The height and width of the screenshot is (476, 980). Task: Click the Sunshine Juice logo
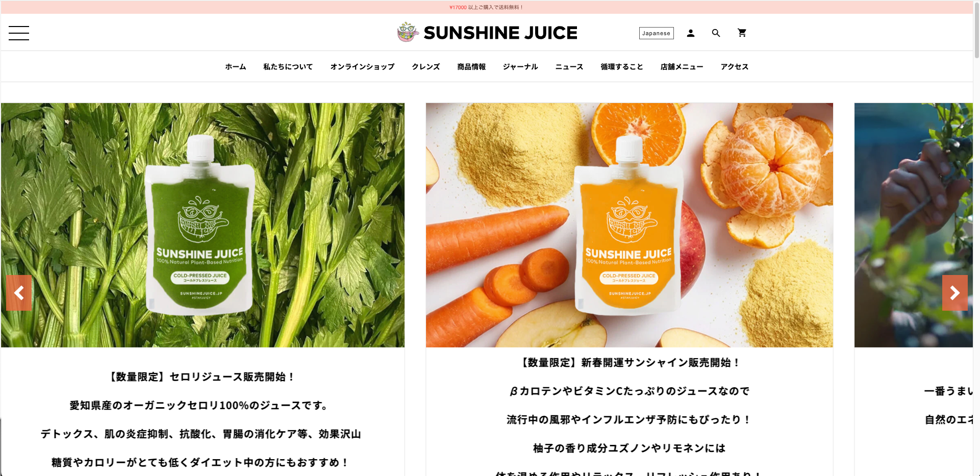tap(487, 33)
